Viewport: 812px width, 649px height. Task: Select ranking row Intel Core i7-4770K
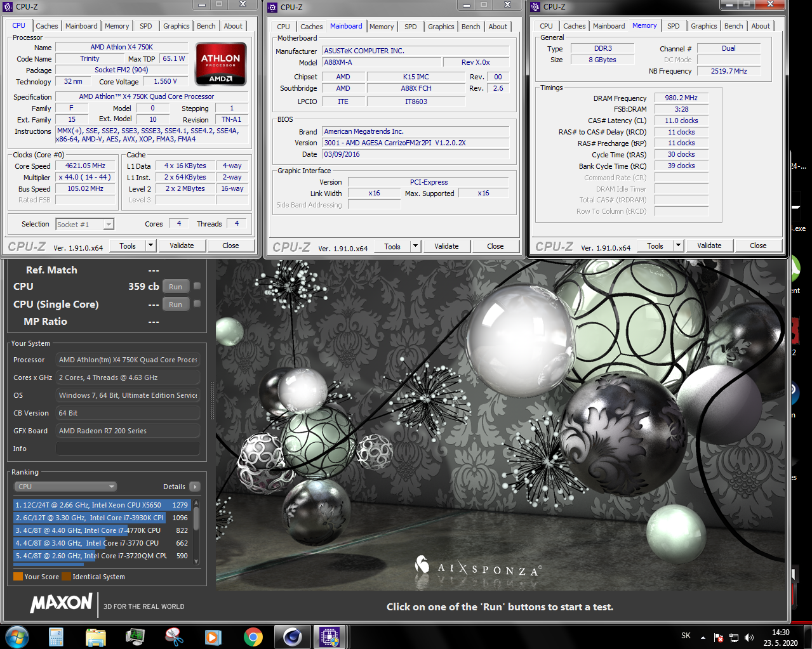coord(102,530)
